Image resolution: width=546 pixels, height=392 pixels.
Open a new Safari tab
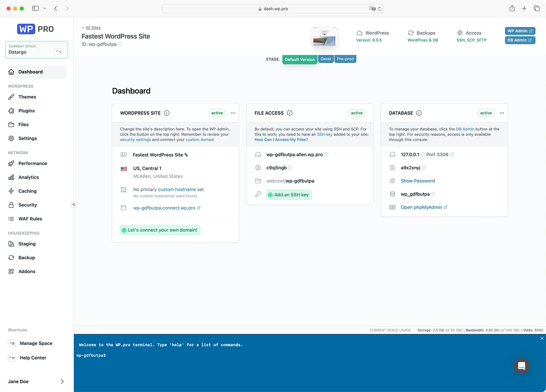pyautogui.click(x=524, y=8)
